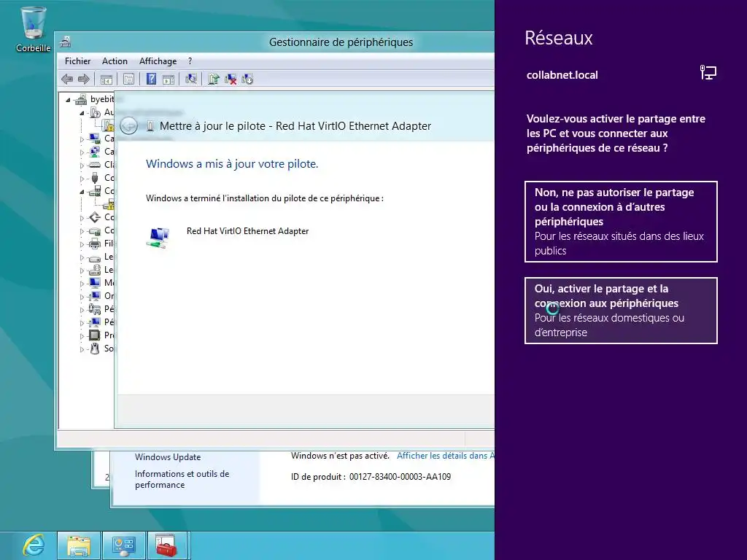Click 'Afficher les détails dans' activation link
The image size is (747, 560).
click(446, 456)
